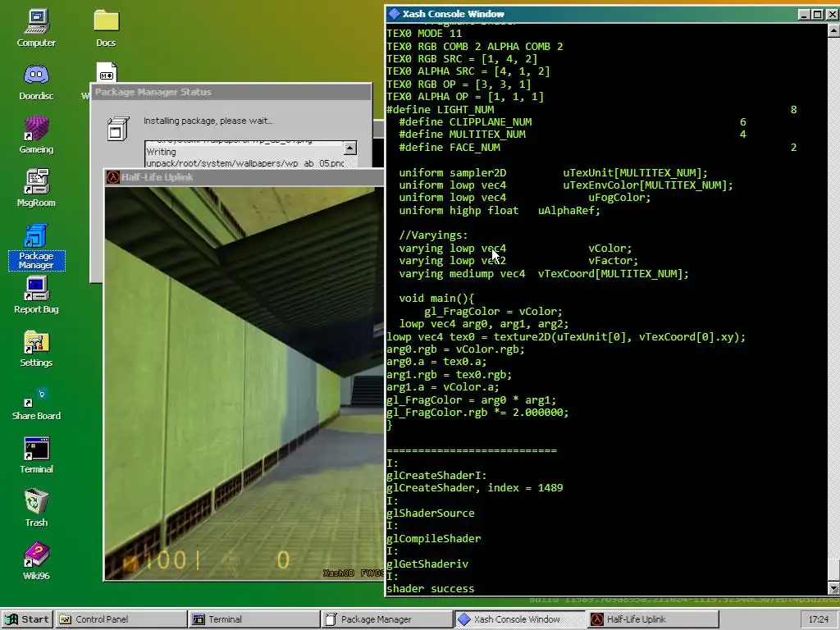
Task: Close the Xash Console Window
Action: point(832,15)
